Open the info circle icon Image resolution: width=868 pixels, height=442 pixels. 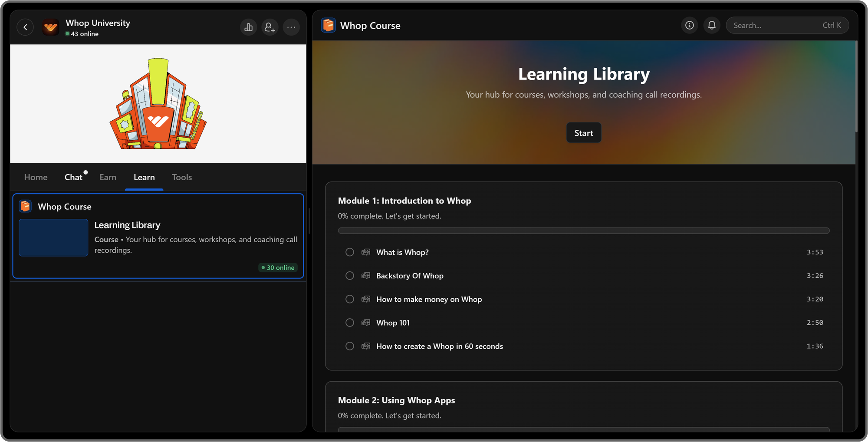(689, 25)
